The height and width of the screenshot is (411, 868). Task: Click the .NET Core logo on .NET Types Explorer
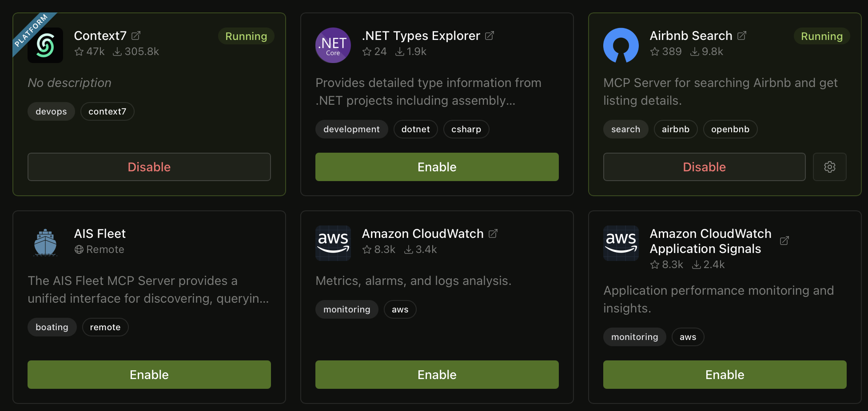(x=333, y=45)
